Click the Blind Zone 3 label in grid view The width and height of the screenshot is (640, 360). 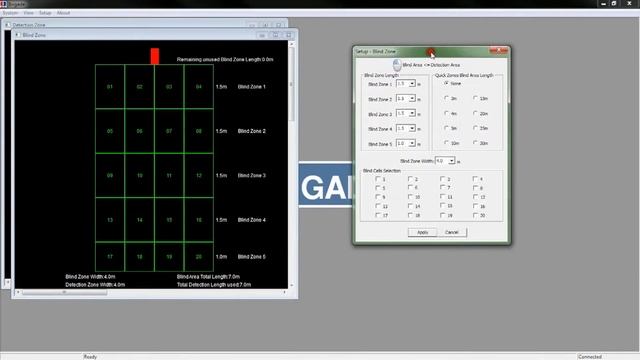click(252, 176)
